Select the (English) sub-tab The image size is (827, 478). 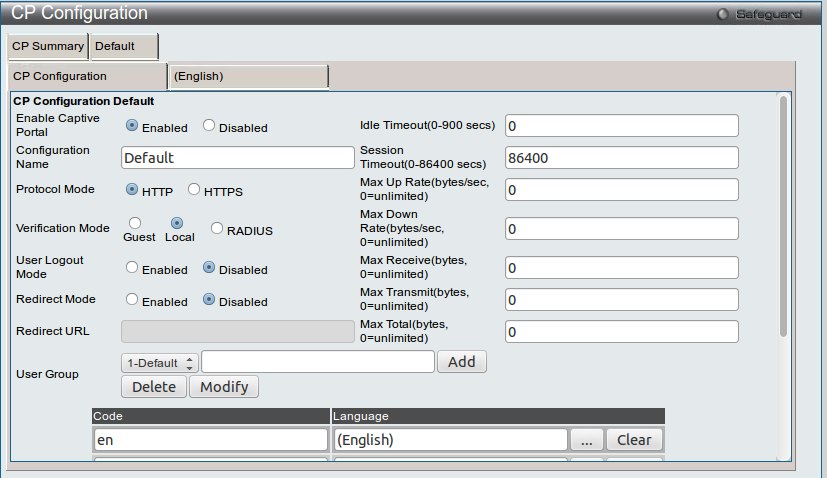tap(249, 76)
